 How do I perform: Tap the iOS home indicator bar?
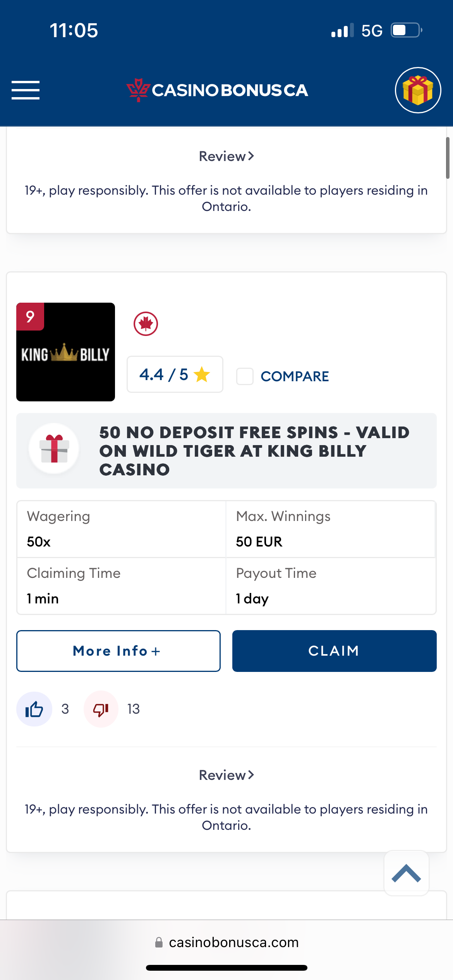pos(226,968)
